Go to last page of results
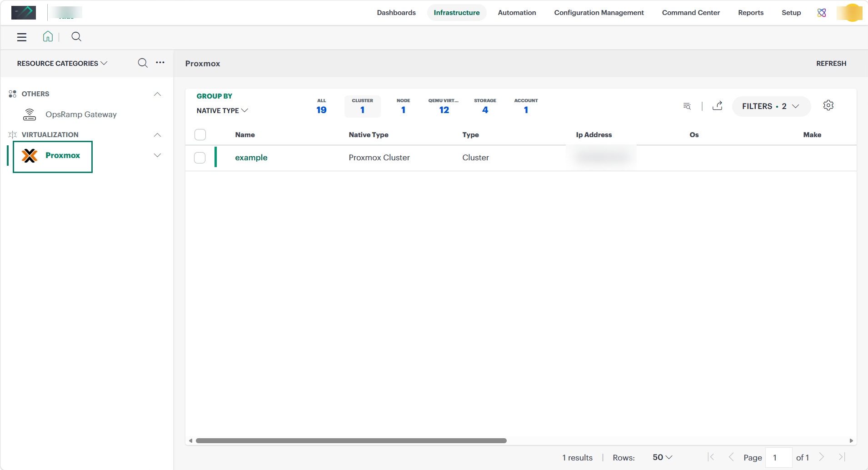Screen dimensions: 868x470 point(842,457)
